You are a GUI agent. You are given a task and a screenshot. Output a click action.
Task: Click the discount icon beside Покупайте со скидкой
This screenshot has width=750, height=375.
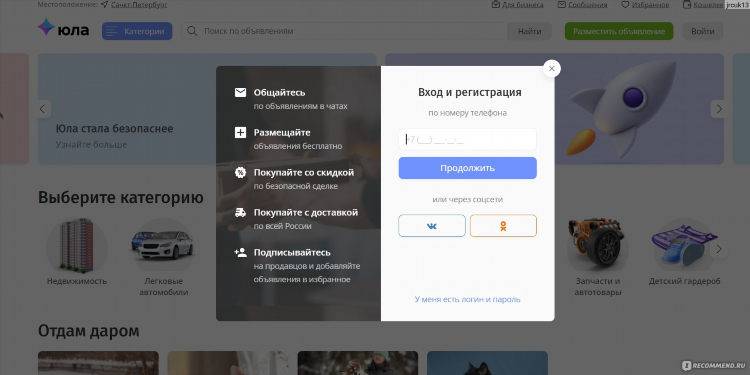(x=240, y=173)
